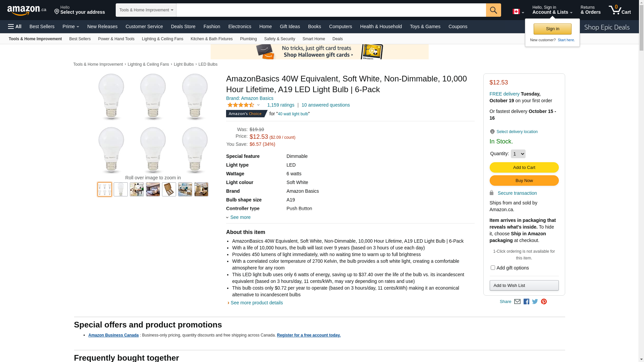Image resolution: width=644 pixels, height=362 pixels.
Task: Click into the search text field
Action: [331, 10]
